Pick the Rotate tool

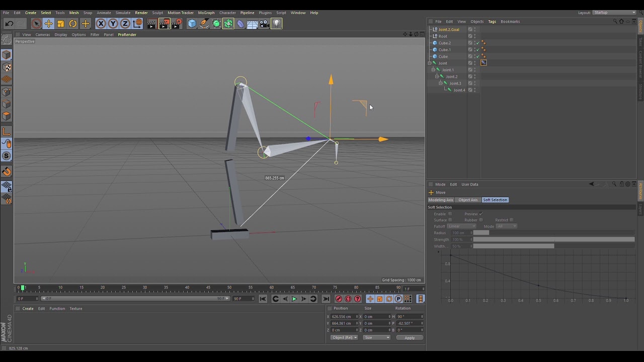tap(73, 24)
